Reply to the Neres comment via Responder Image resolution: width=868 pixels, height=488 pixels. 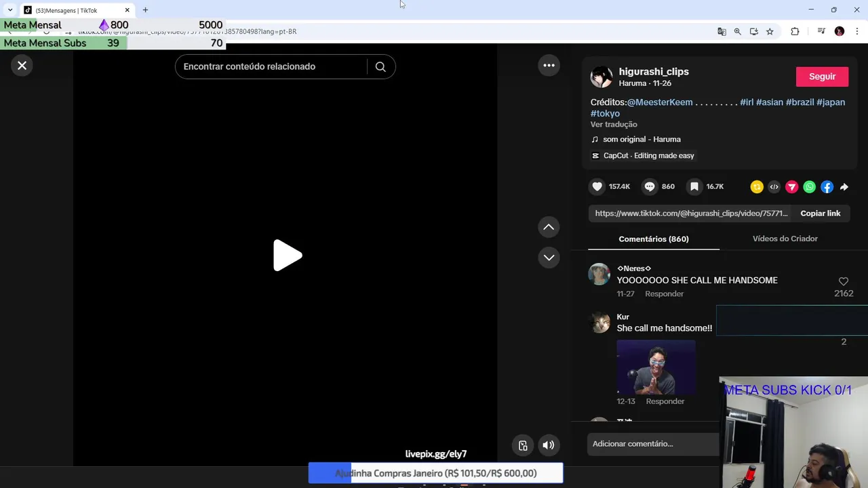click(664, 294)
